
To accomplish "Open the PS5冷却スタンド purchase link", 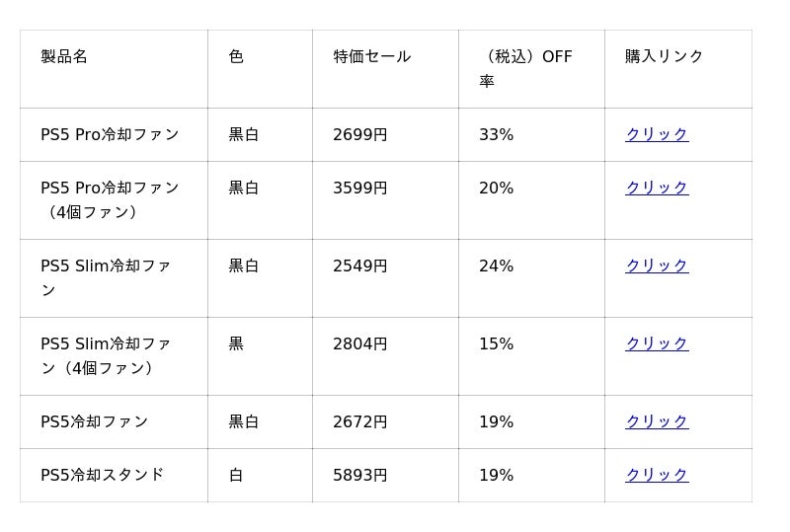I will click(x=657, y=475).
